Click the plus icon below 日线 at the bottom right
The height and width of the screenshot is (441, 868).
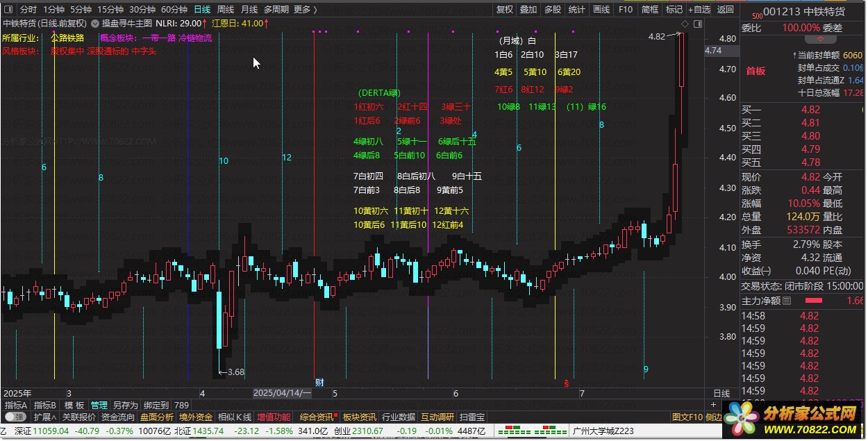713,405
